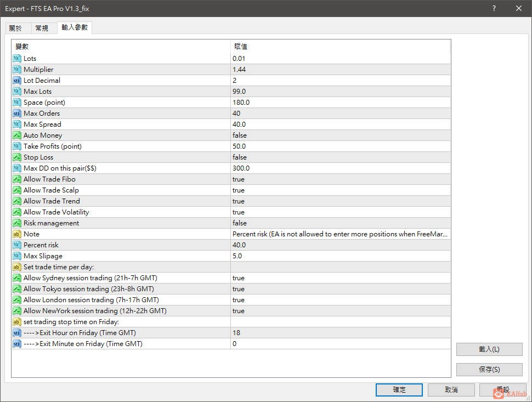This screenshot has width=532, height=402.
Task: Click the boolean icon beside Allow Trade Fibo
Action: 16,179
